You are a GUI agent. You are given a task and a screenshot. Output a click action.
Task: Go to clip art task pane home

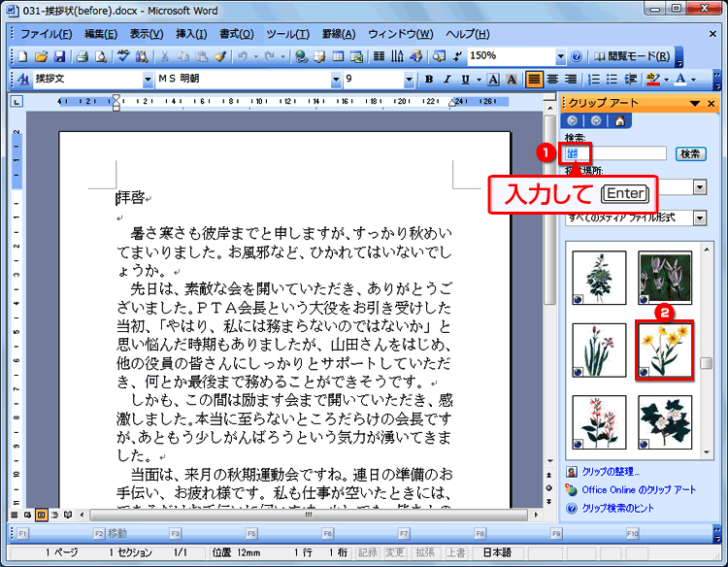click(x=620, y=120)
